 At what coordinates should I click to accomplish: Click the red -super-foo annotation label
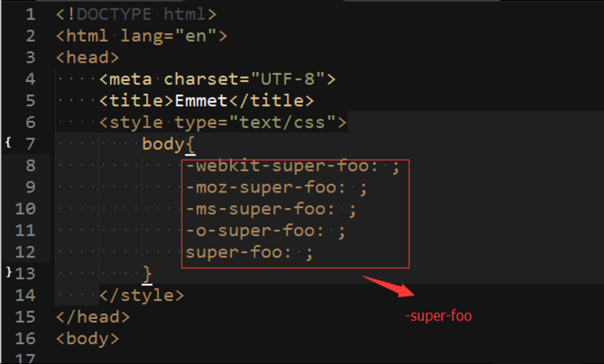coord(438,316)
